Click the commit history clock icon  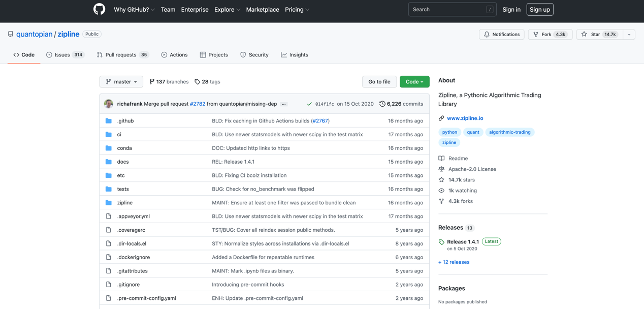[382, 104]
